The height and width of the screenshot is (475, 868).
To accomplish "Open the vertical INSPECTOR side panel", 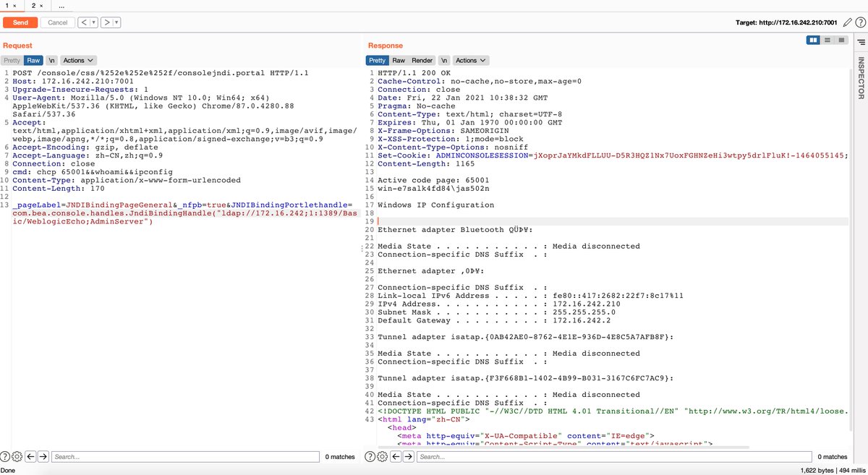I will coord(861,78).
